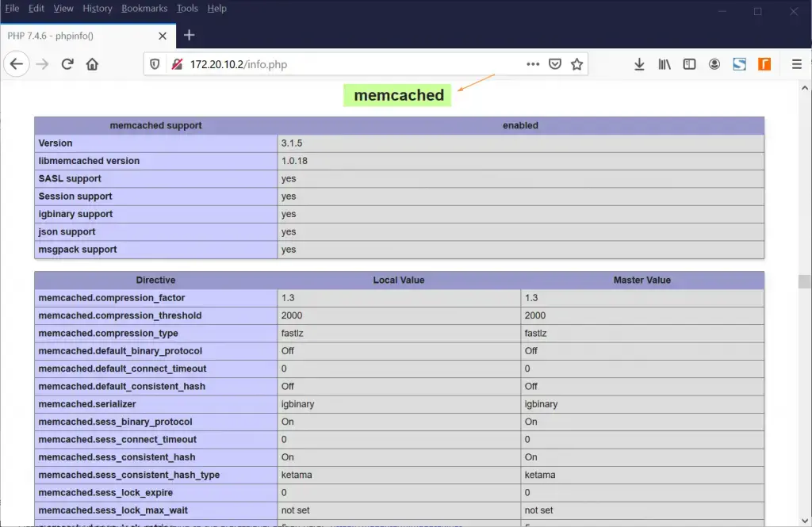812x527 pixels.
Task: Save page to Pocket
Action: pyautogui.click(x=555, y=63)
